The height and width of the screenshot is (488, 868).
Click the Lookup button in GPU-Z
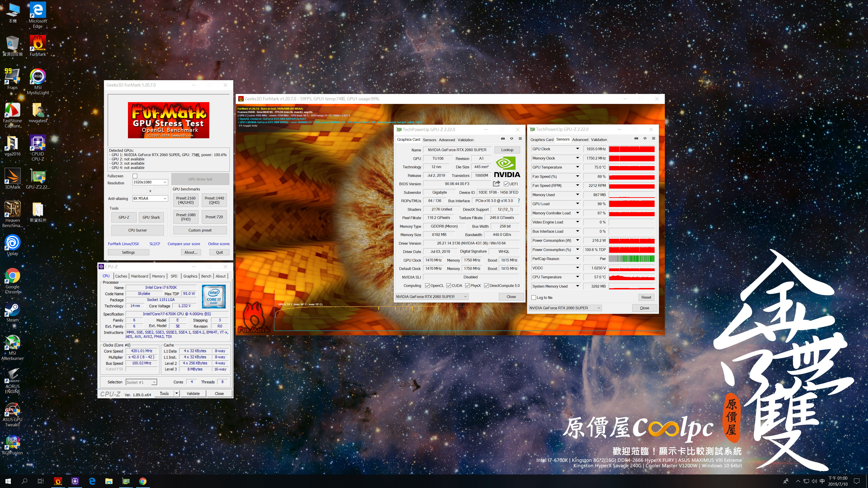coord(507,150)
